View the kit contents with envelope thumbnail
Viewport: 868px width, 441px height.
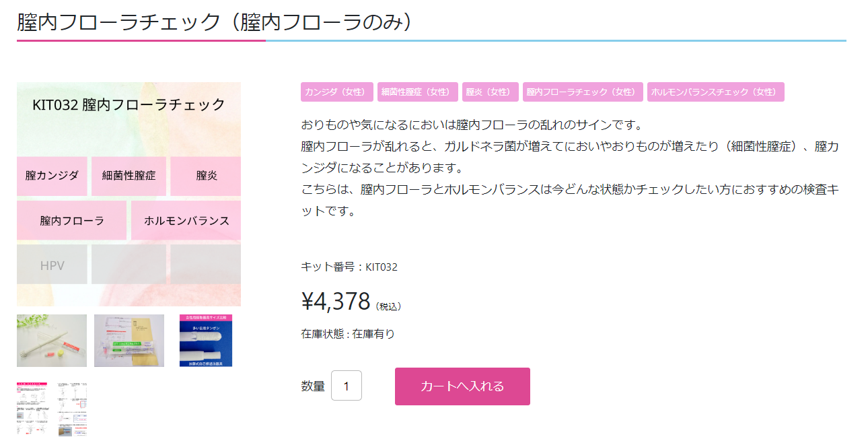(x=129, y=341)
